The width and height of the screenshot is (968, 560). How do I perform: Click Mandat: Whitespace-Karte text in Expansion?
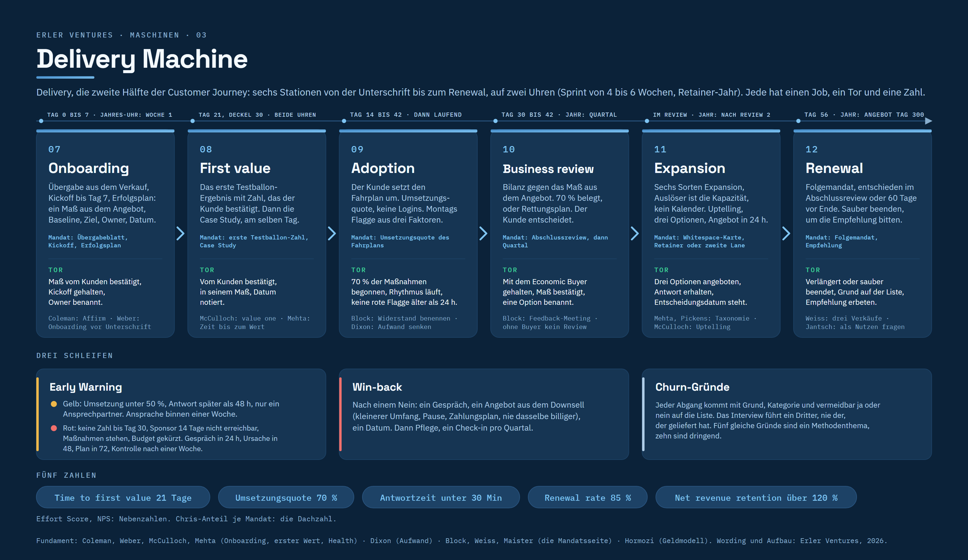pyautogui.click(x=699, y=241)
